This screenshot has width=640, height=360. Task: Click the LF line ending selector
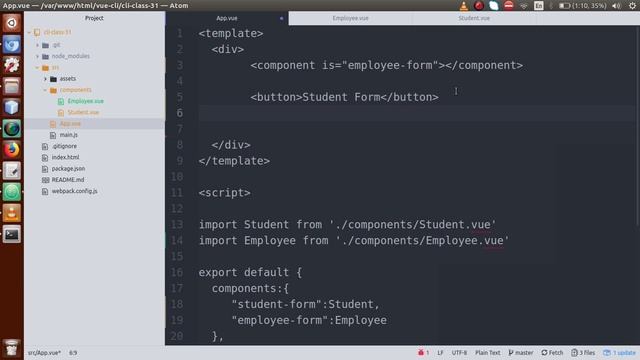[x=440, y=353]
